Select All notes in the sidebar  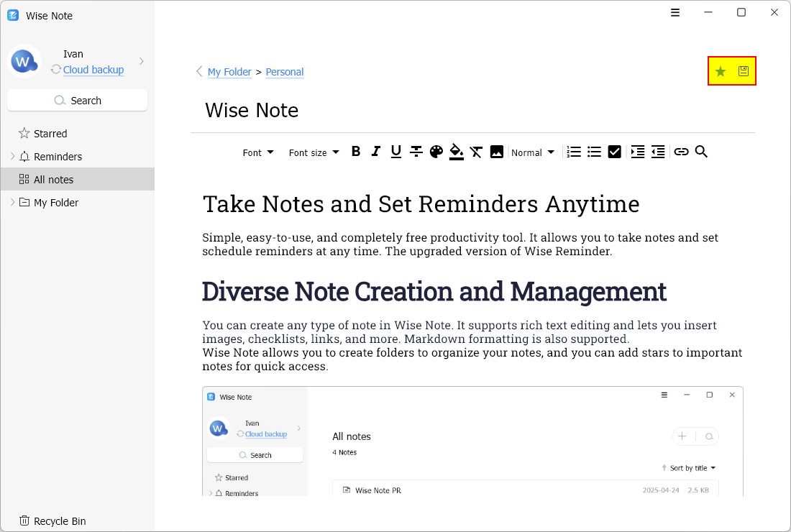click(77, 179)
